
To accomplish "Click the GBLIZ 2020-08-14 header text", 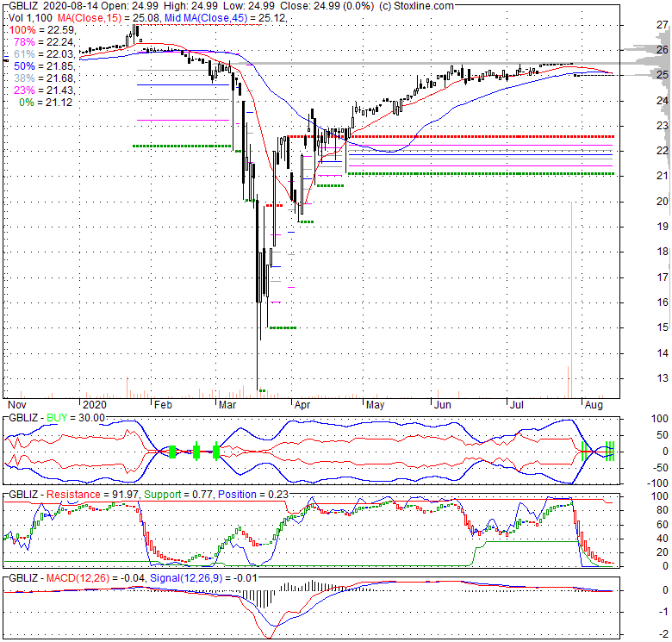I will 53,6.
